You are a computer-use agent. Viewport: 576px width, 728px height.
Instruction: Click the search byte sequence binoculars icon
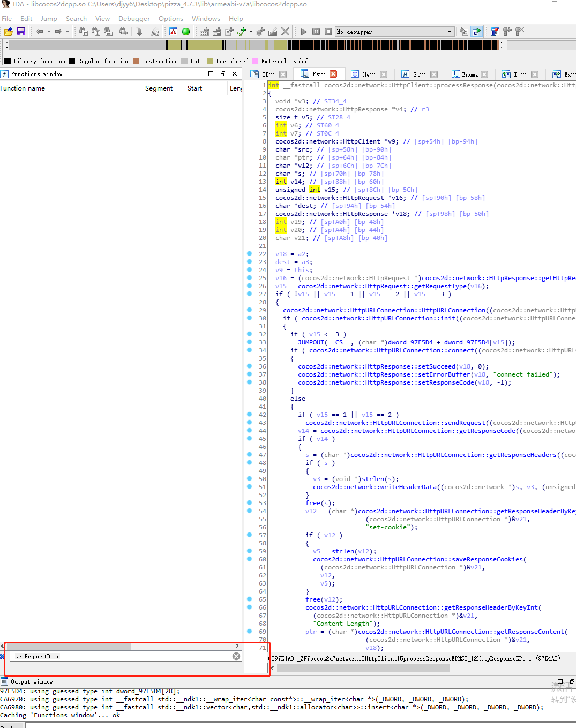click(x=108, y=32)
